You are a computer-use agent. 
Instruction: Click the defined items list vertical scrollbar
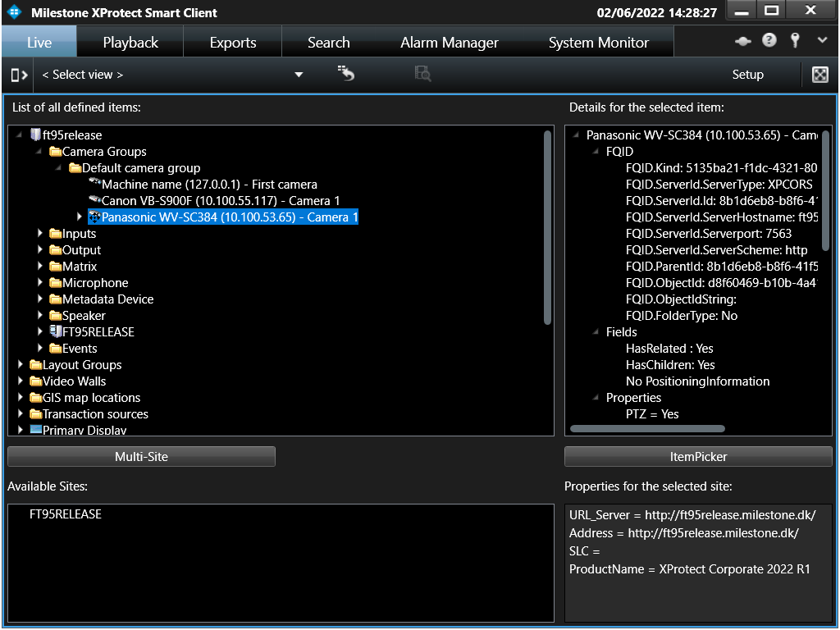(x=547, y=228)
